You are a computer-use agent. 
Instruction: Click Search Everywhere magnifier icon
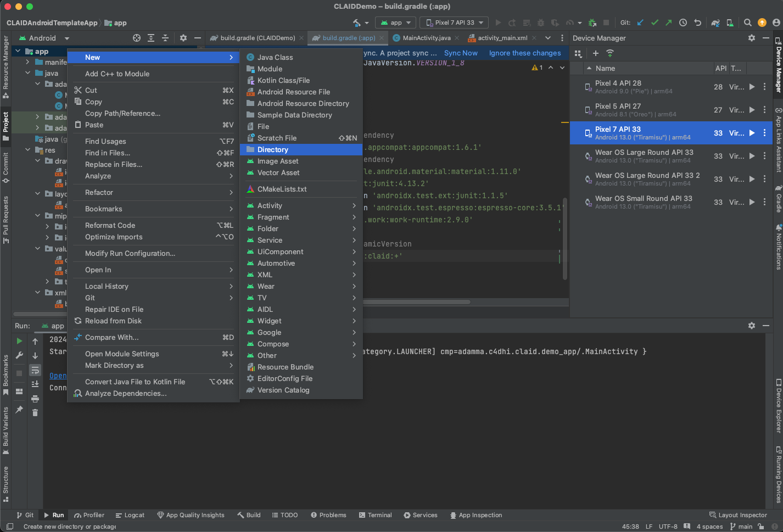747,23
